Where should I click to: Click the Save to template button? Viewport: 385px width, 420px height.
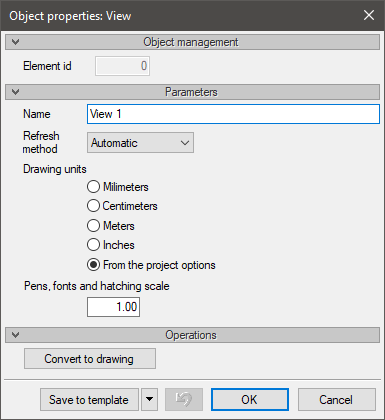click(89, 399)
